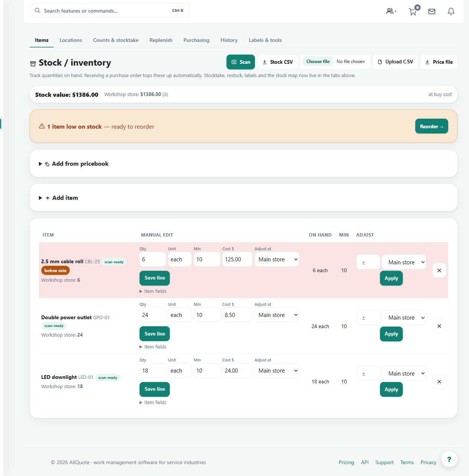Go to the Purchasing tab

coord(196,40)
